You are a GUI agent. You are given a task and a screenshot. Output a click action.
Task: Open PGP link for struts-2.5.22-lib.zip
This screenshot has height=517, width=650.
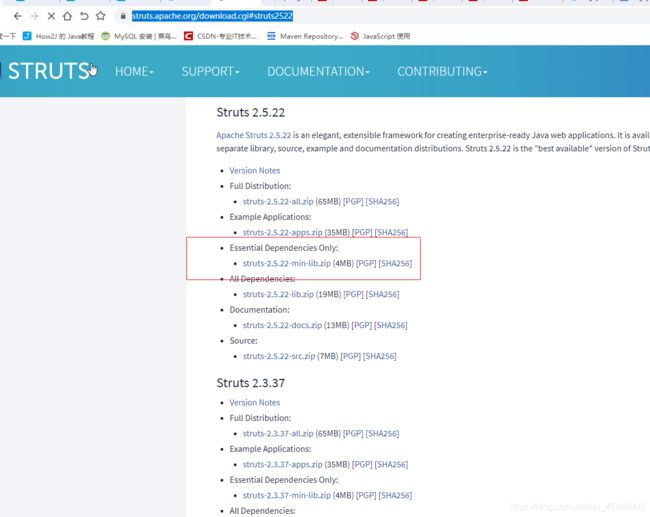tap(353, 294)
